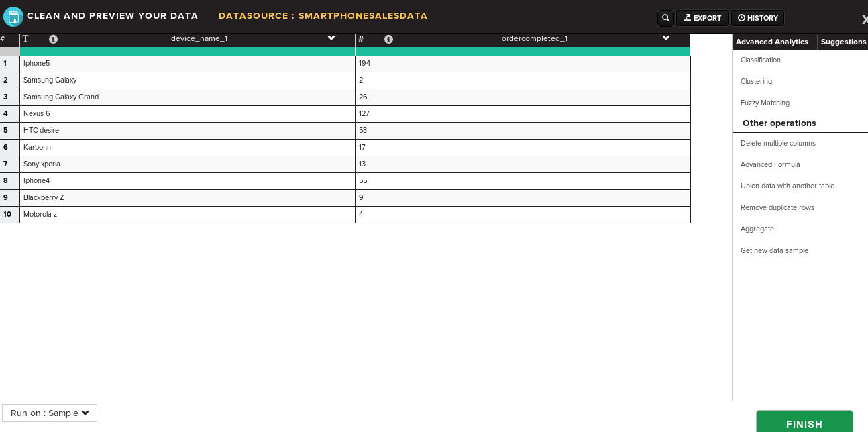Expand ordercompleted_1 column dropdown arrow
868x432 pixels.
click(666, 38)
